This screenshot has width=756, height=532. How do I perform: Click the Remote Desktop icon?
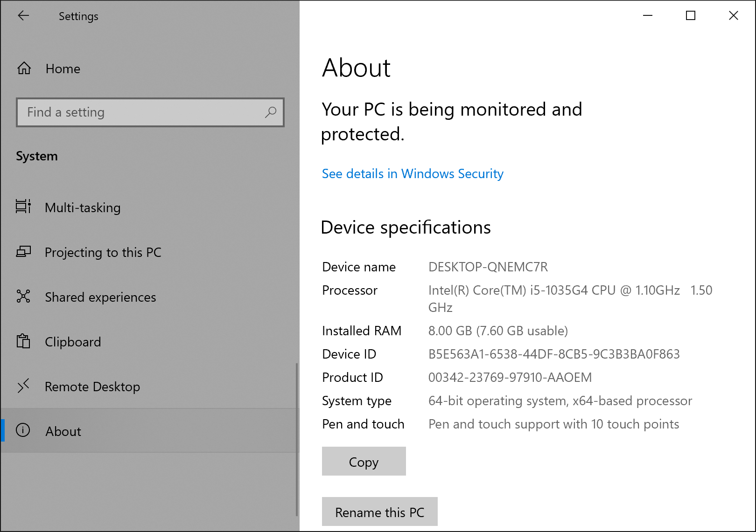[23, 386]
